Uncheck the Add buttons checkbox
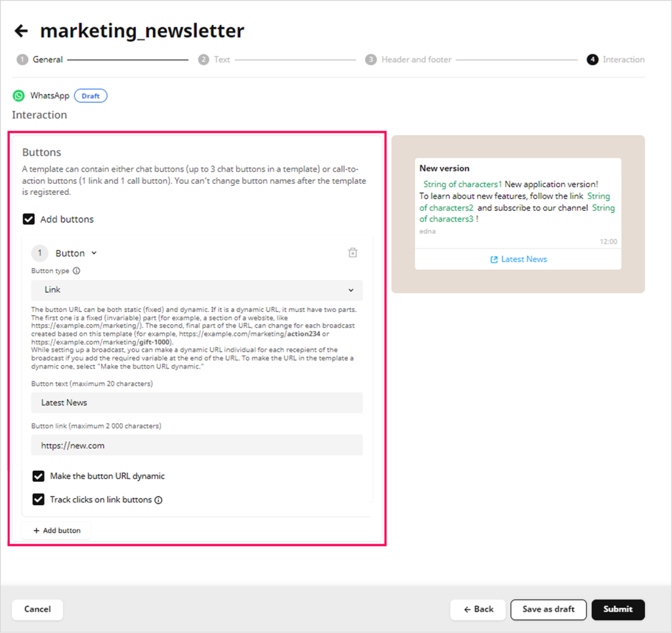 click(29, 219)
